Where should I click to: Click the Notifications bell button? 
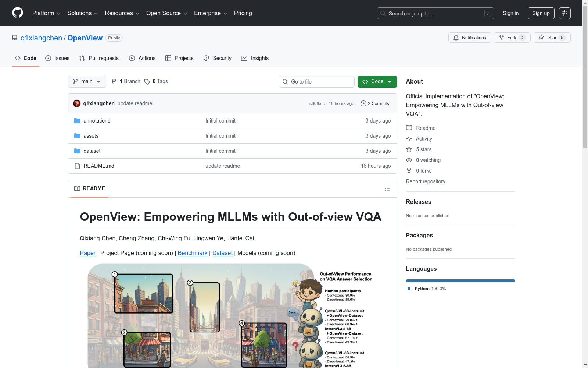pos(469,38)
